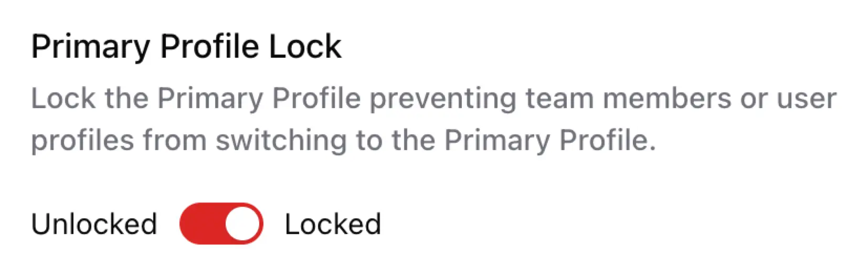Click the left red end of the toggle
This screenshot has width=868, height=275.
tap(197, 224)
